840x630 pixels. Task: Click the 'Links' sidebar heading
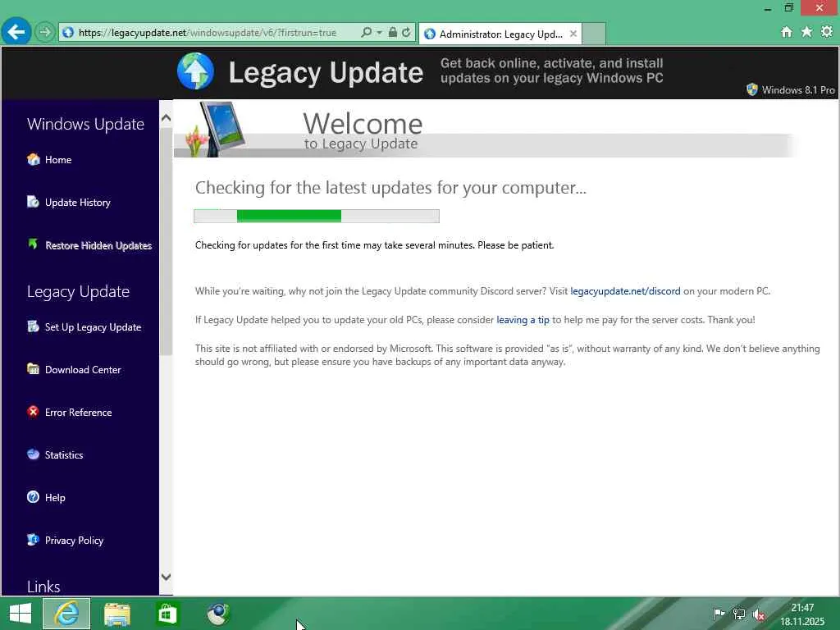43,587
